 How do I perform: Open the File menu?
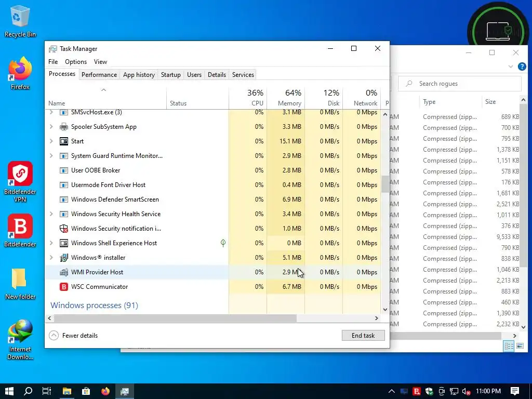53,62
